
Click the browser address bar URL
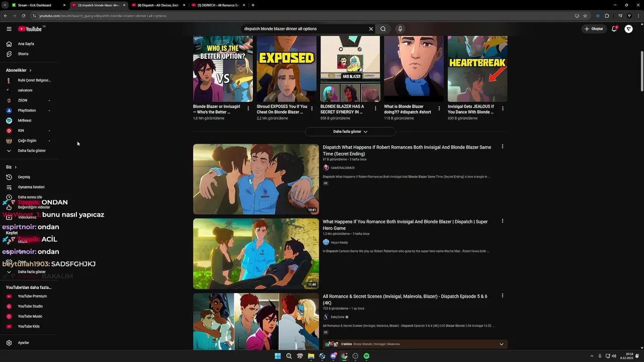click(103, 16)
